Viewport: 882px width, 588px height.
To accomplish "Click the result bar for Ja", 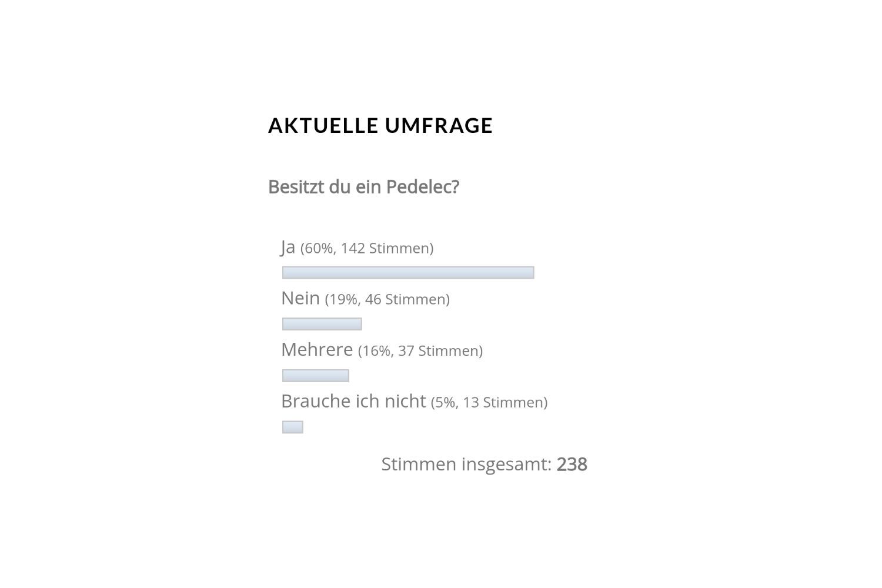I will point(408,272).
